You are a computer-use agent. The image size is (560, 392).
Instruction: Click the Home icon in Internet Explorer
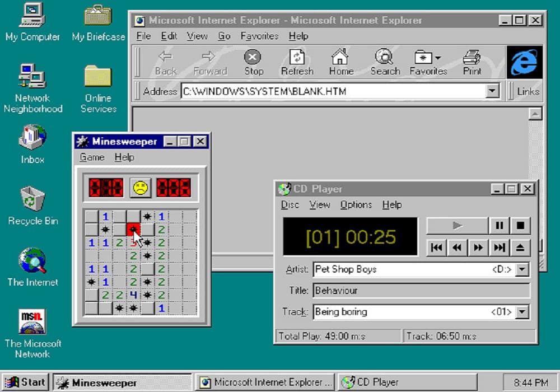(340, 58)
